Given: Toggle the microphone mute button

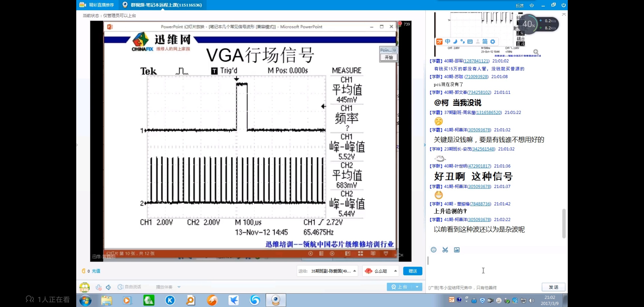Looking at the screenshot, I should (98, 287).
